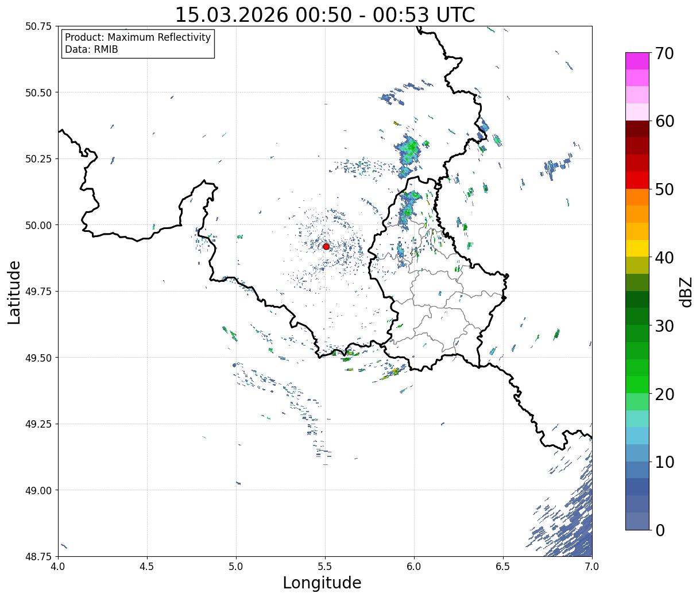
Task: Click latitude tick label 50.00
Action: (x=38, y=225)
